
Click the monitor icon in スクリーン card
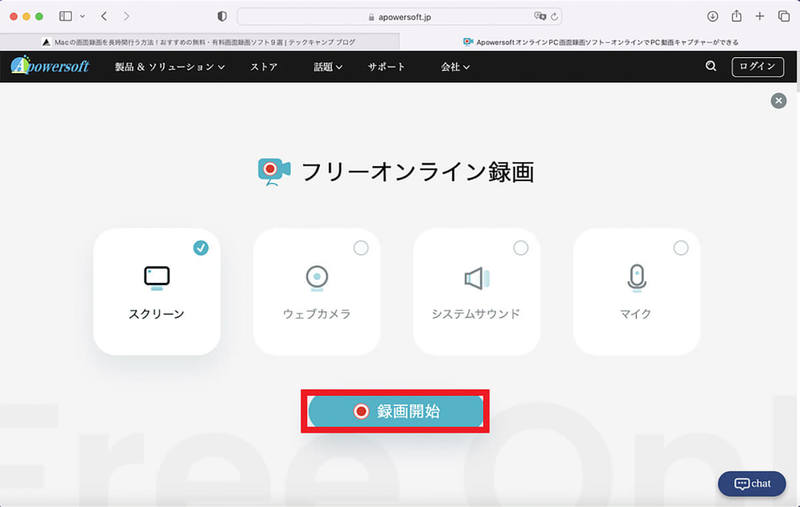[157, 278]
